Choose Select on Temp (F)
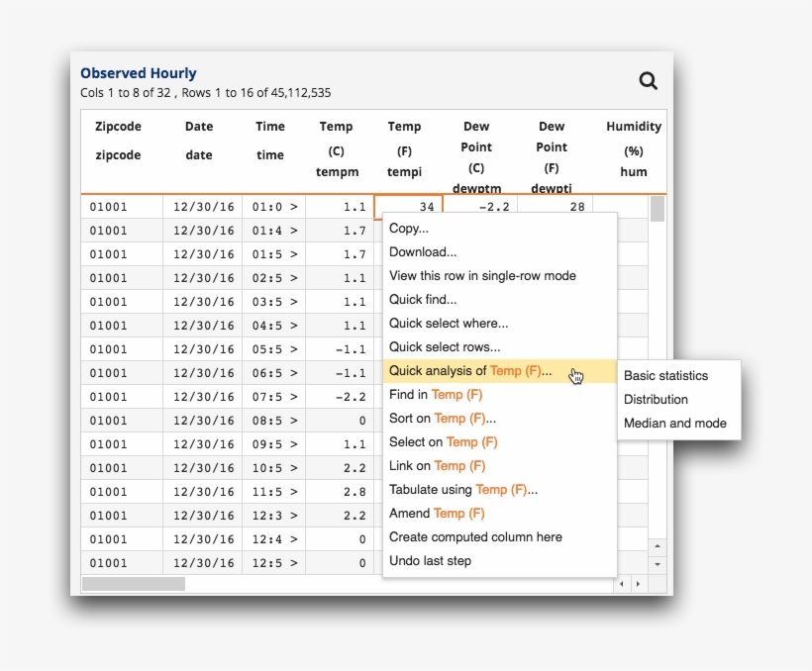This screenshot has width=812, height=671. pos(500,442)
